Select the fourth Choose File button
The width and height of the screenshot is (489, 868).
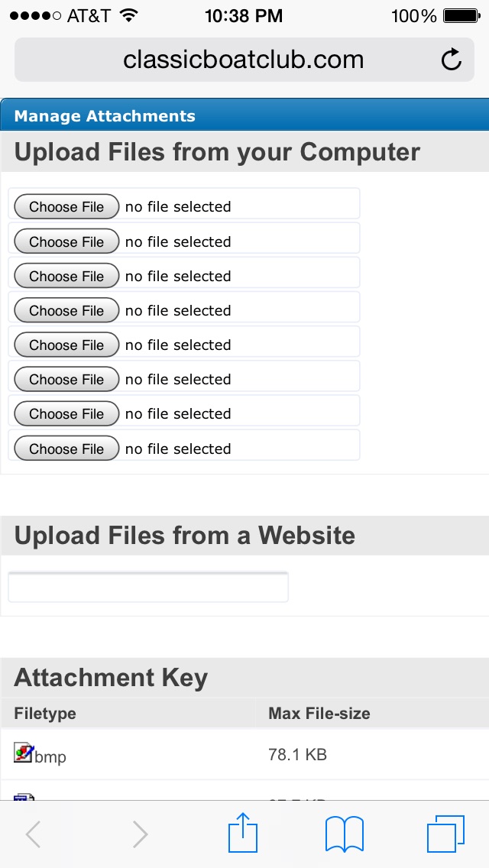pyautogui.click(x=66, y=311)
